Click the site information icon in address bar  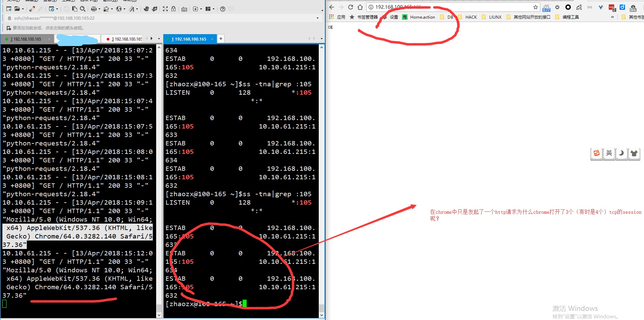point(371,7)
